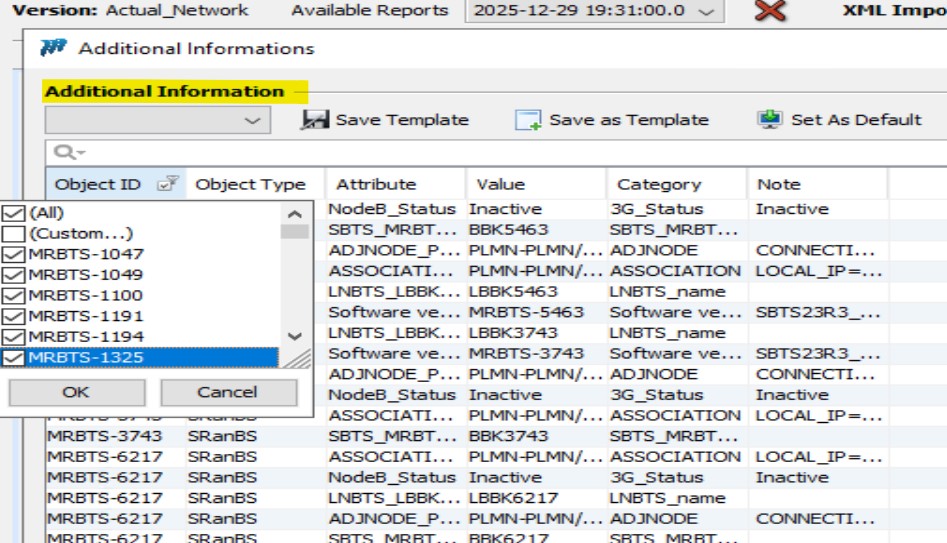Check the (Custom...) filter option
The height and width of the screenshot is (543, 947).
point(13,234)
